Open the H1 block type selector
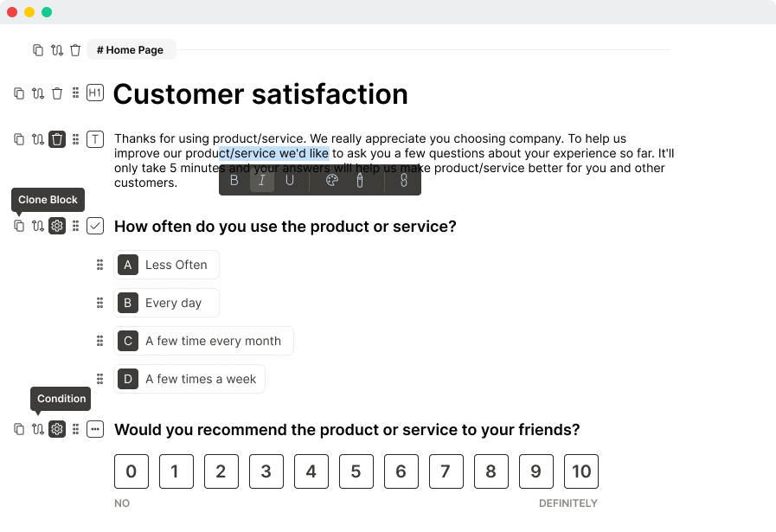The width and height of the screenshot is (776, 532). click(x=95, y=93)
